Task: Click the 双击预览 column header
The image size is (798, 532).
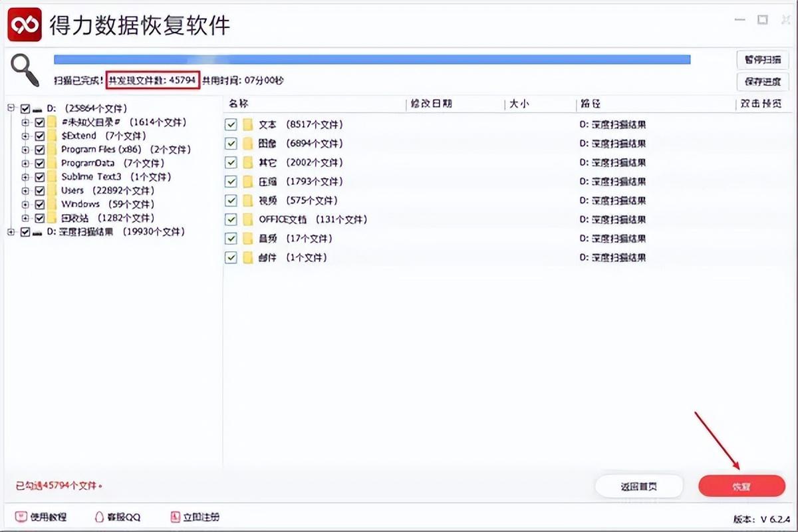Action: (763, 104)
